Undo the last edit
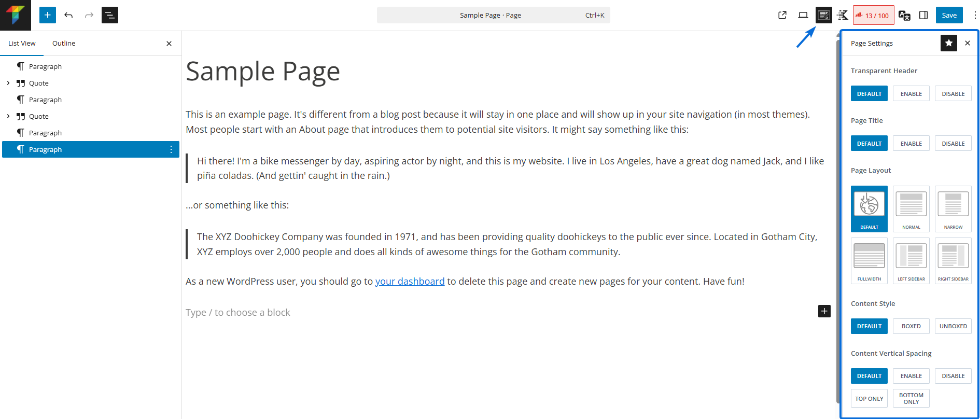This screenshot has width=980, height=419. [x=68, y=15]
